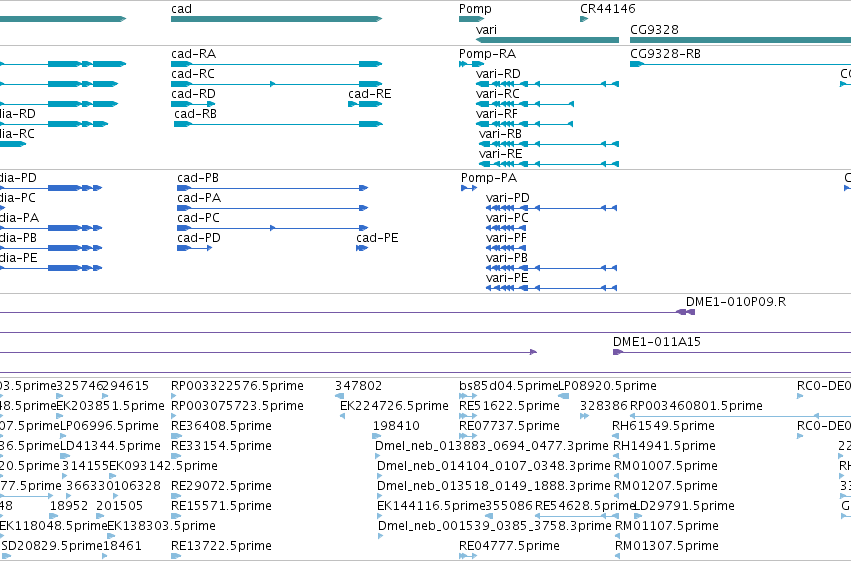Open the vari-RF transcript

pyautogui.click(x=524, y=124)
